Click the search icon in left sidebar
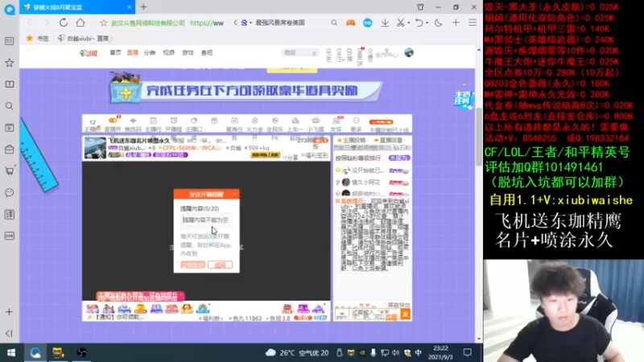 click(x=9, y=106)
